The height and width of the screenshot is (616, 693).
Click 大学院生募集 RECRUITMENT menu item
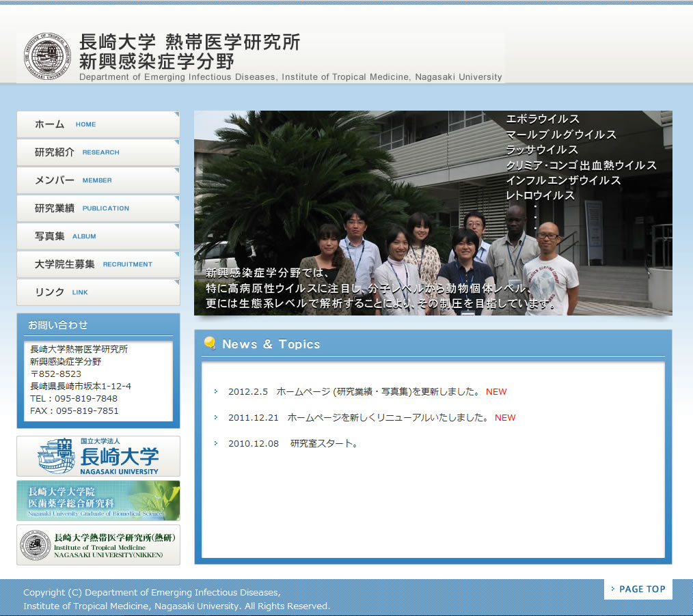coord(98,264)
